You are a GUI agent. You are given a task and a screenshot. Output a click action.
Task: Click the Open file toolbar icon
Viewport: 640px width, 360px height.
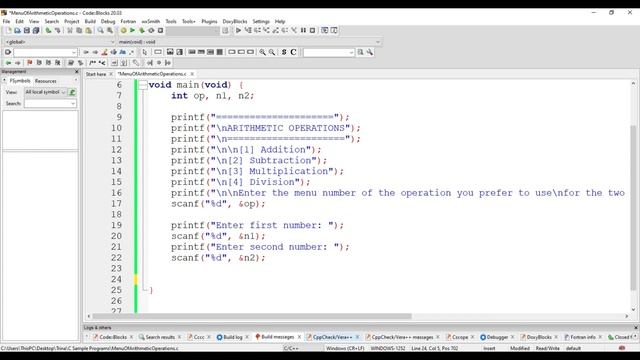point(18,31)
